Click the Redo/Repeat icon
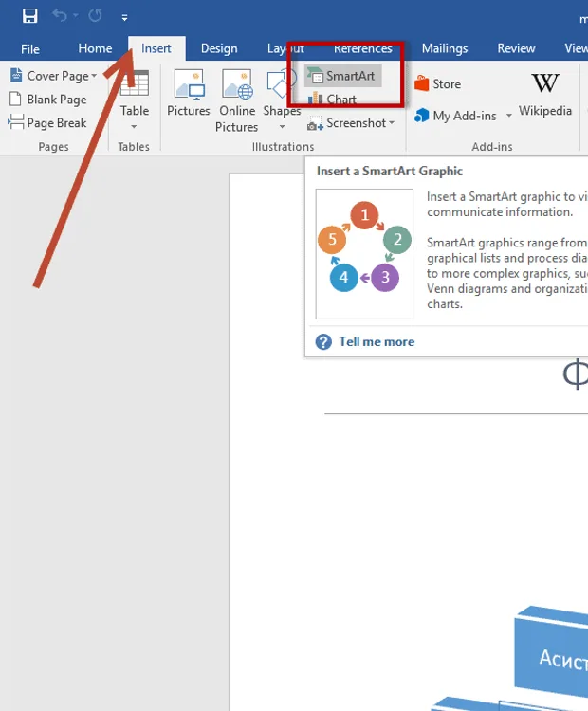This screenshot has width=588, height=711. click(x=95, y=16)
